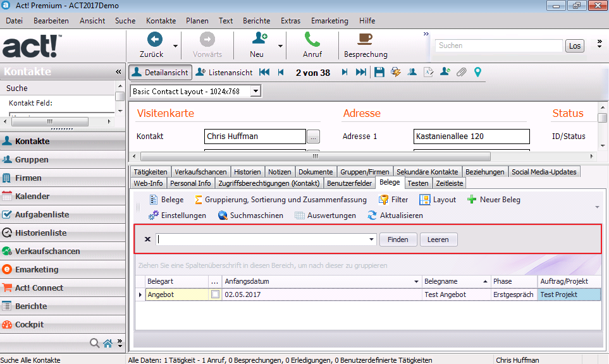This screenshot has height=364, width=609.
Task: Switch to Listenansicht view
Action: (224, 72)
